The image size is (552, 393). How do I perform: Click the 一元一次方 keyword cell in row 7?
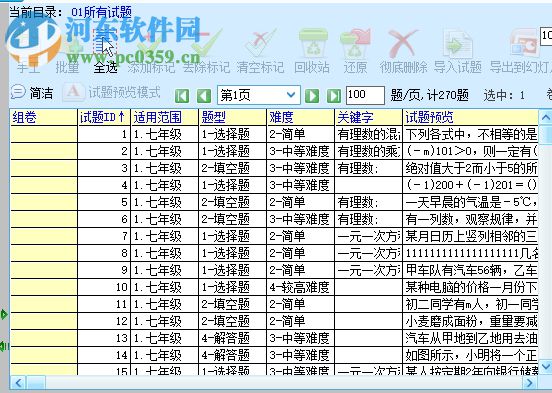coord(368,236)
